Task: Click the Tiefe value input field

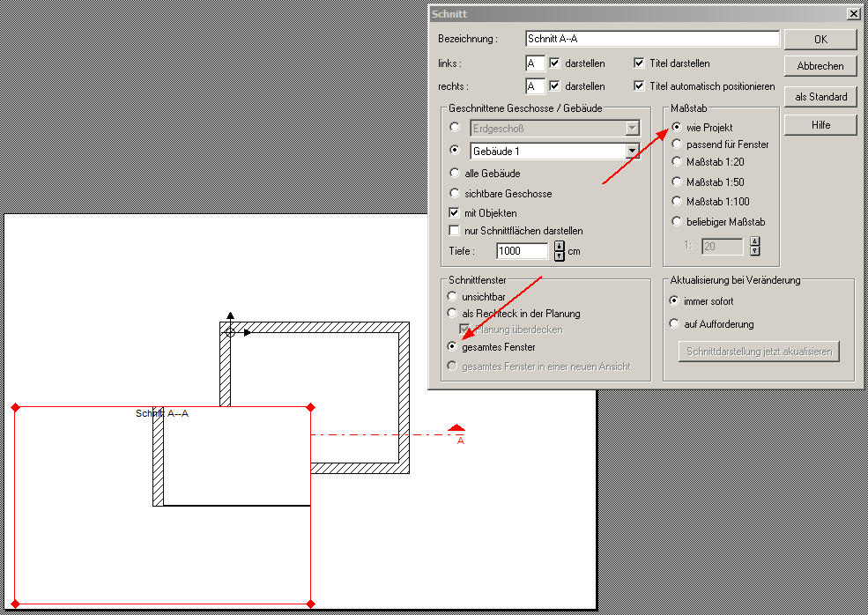Action: [522, 251]
